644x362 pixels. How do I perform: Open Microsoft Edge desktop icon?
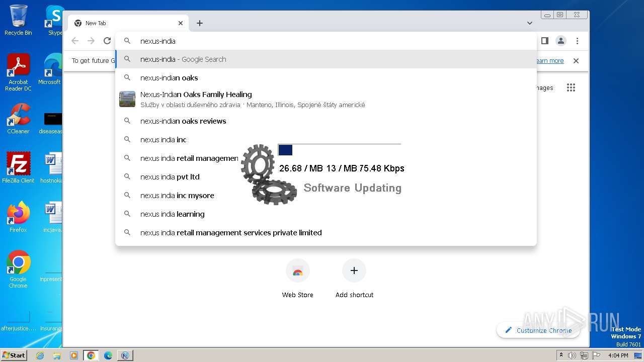point(52,69)
